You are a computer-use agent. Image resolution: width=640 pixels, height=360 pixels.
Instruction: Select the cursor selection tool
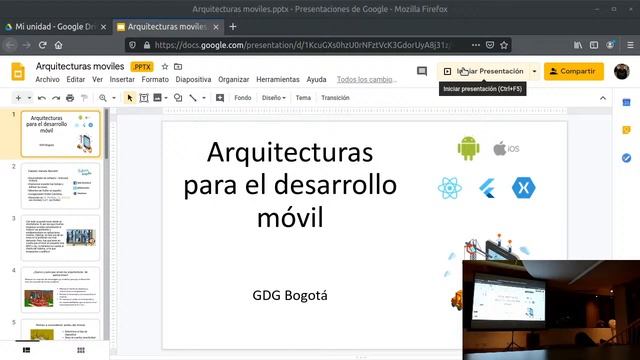point(130,98)
